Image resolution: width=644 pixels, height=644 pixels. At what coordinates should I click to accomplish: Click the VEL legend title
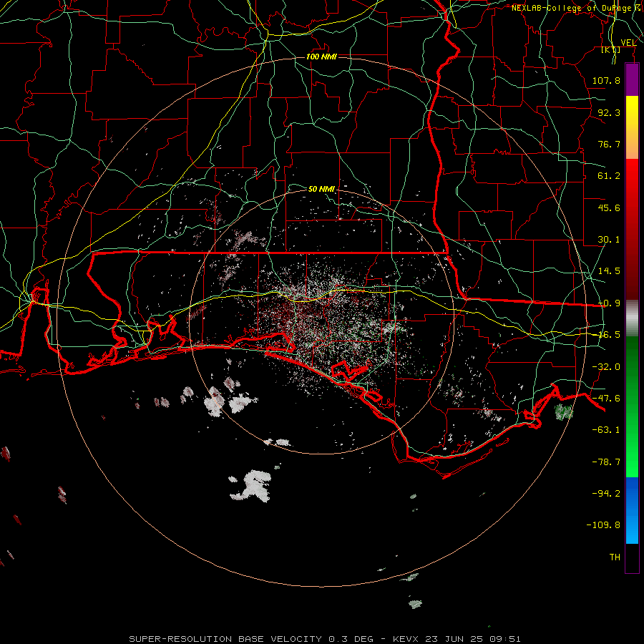(x=628, y=43)
